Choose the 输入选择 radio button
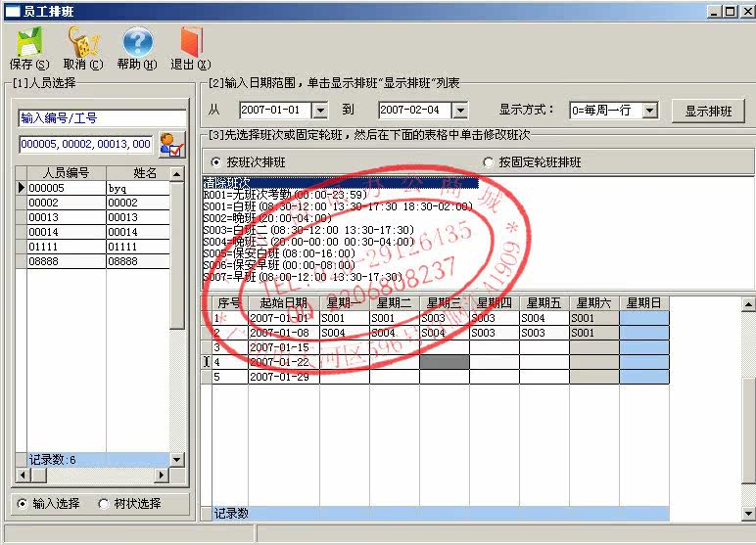 [24, 504]
